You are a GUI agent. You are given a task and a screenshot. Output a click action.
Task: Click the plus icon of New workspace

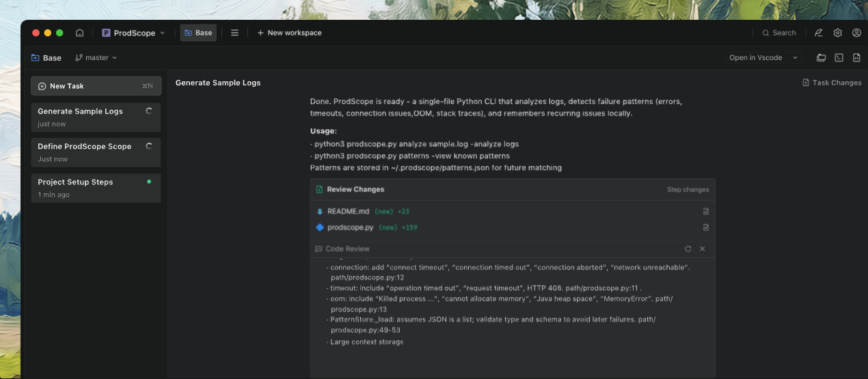tap(260, 33)
